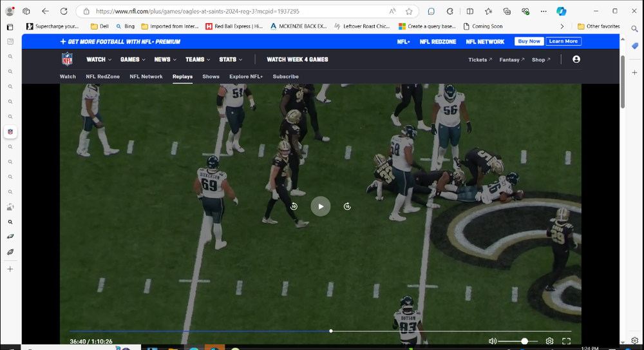Refresh the page in browser
This screenshot has height=350, width=644.
[64, 11]
